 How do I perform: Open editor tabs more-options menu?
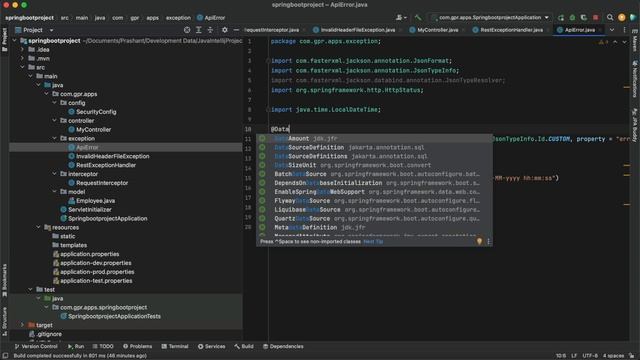click(x=624, y=30)
